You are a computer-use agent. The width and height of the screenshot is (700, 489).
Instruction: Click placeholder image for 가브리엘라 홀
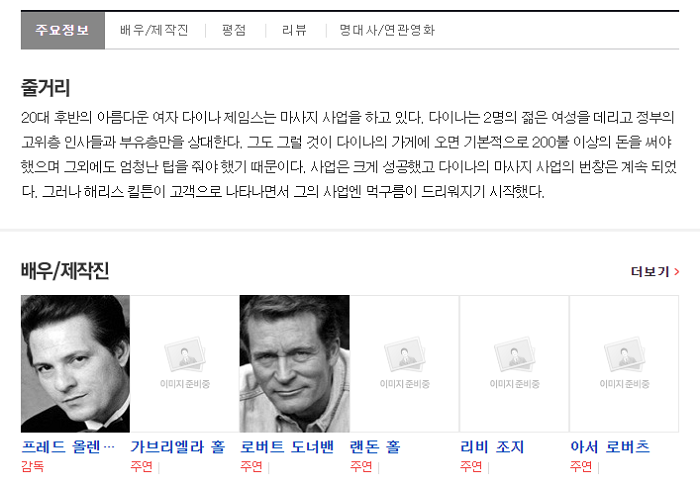(x=185, y=364)
